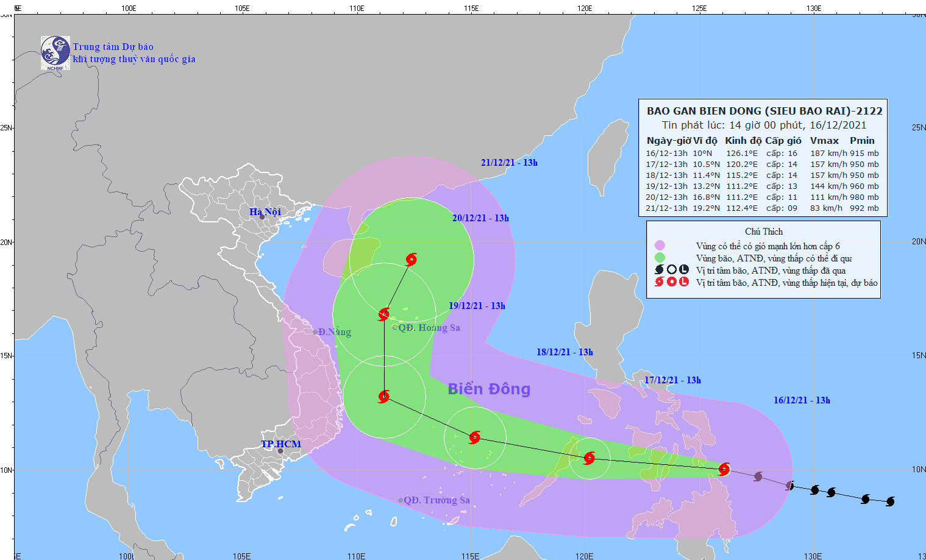The width and height of the screenshot is (926, 560).
Task: Click the '83 km/h' Vmax value
Action: tap(826, 208)
